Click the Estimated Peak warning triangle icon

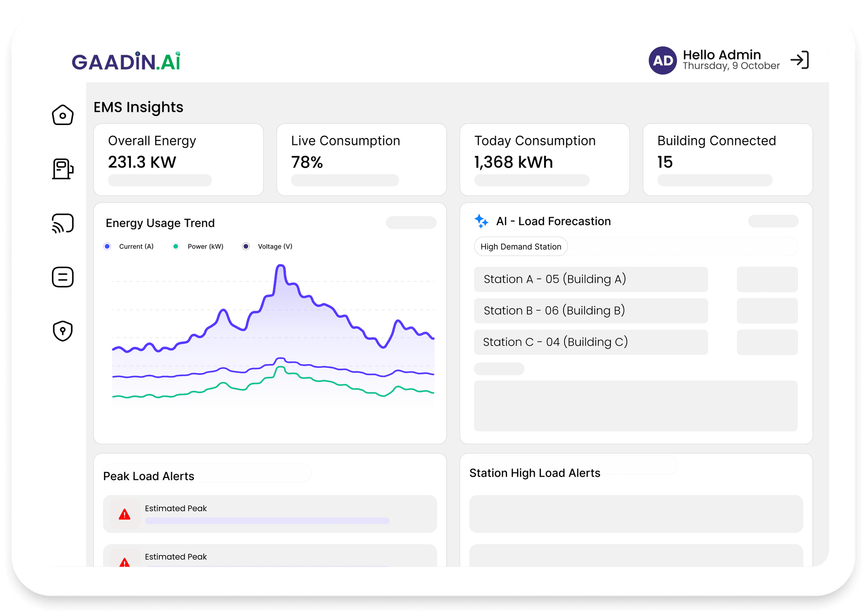point(124,514)
